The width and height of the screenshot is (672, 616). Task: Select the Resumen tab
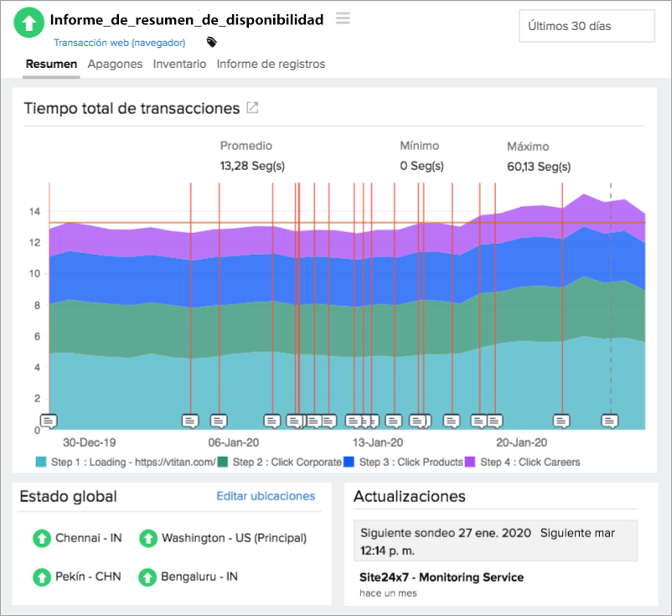point(51,64)
